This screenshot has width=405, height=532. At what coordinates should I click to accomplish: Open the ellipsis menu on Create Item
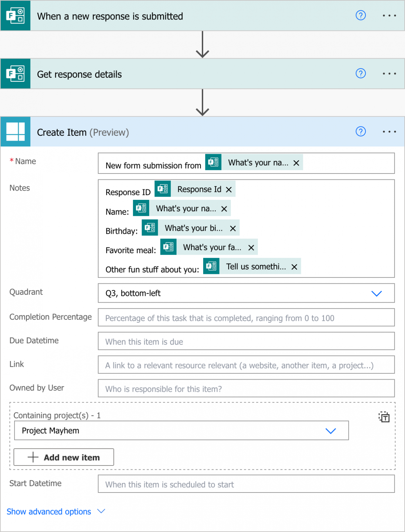(x=390, y=132)
